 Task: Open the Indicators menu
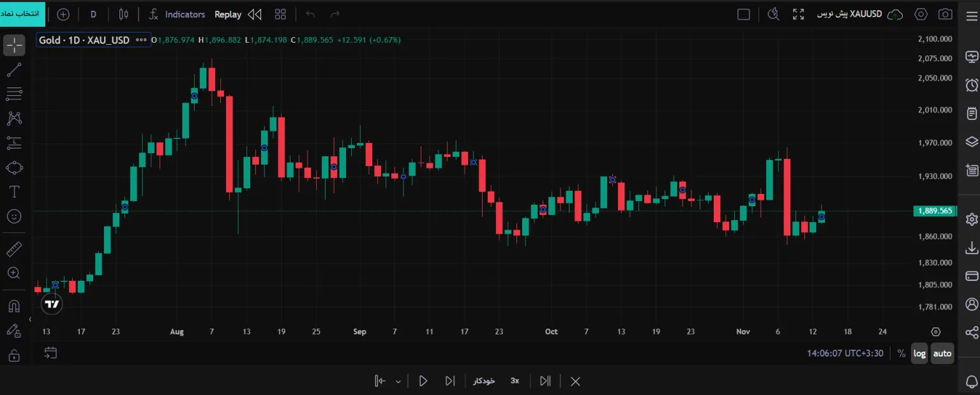coord(177,14)
